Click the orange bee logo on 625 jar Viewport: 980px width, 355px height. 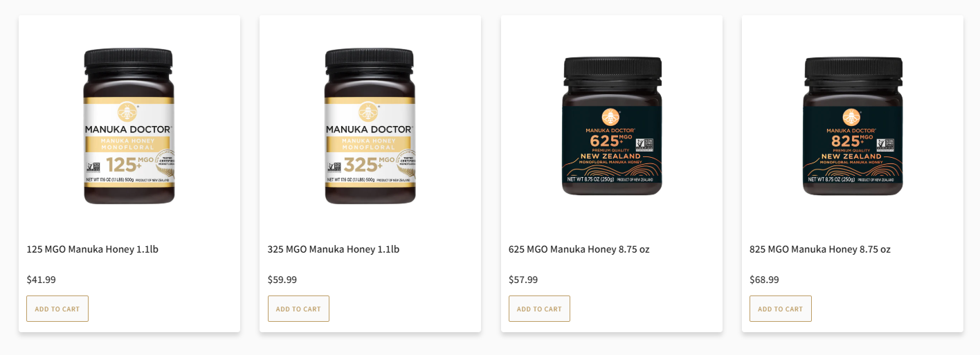click(x=610, y=118)
